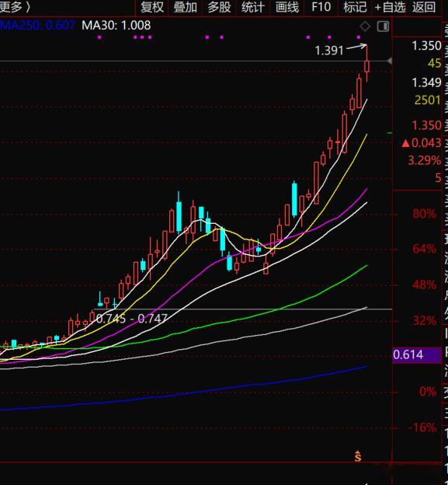Expand the 更多 menu
The image size is (448, 485).
tap(16, 7)
